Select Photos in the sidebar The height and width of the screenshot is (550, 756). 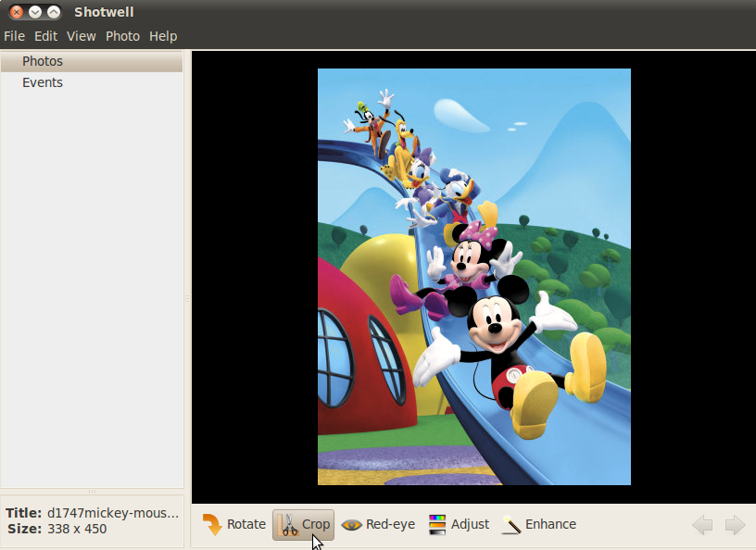(92, 62)
